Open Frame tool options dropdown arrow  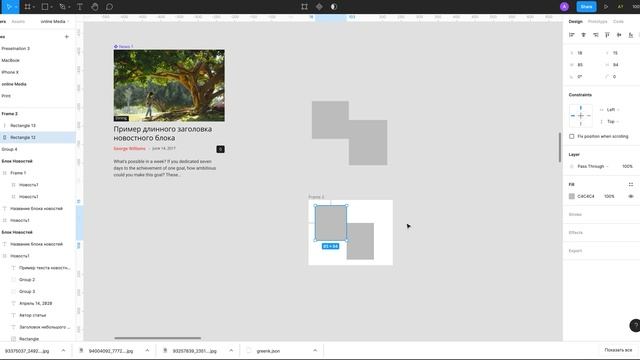point(33,7)
